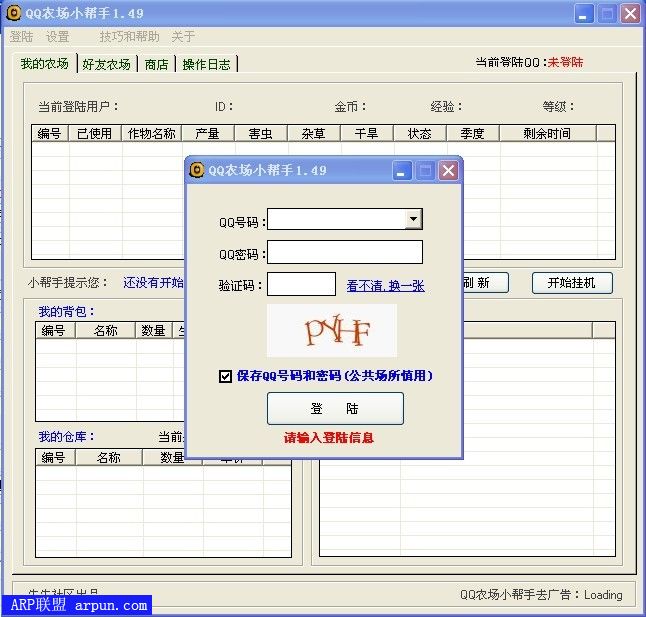Switch to the 操作日志 tab
The height and width of the screenshot is (617, 646).
point(206,64)
